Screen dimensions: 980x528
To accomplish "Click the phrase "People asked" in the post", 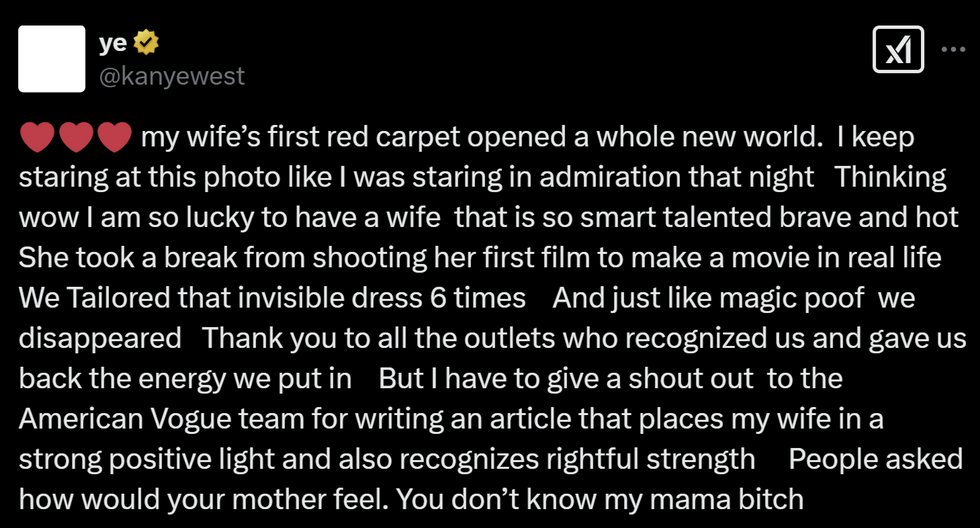I will click(x=875, y=459).
